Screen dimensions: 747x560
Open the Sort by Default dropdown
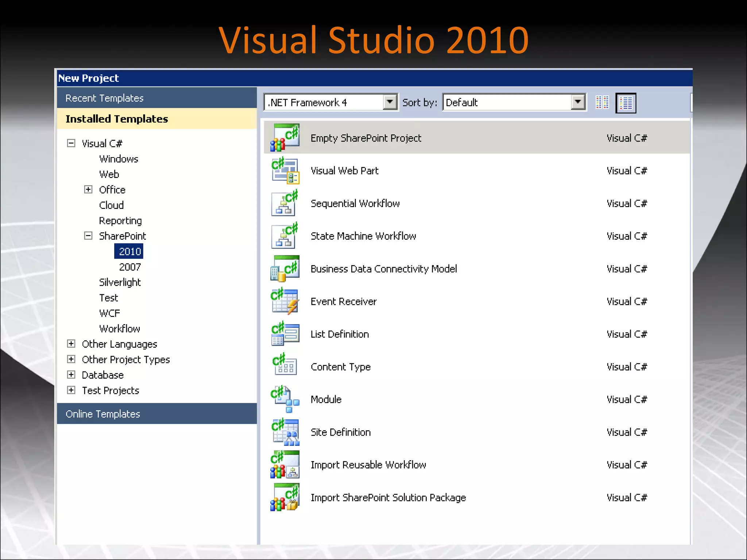(x=578, y=102)
